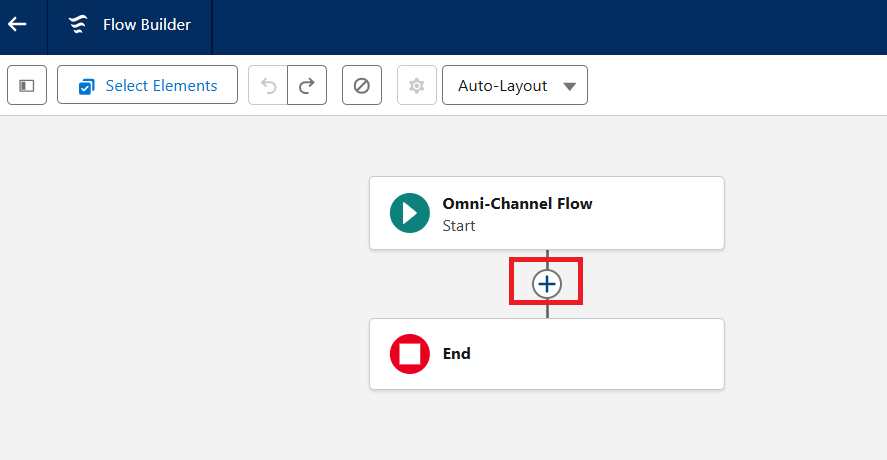This screenshot has height=460, width=887.
Task: Undo the last change
Action: [x=268, y=86]
